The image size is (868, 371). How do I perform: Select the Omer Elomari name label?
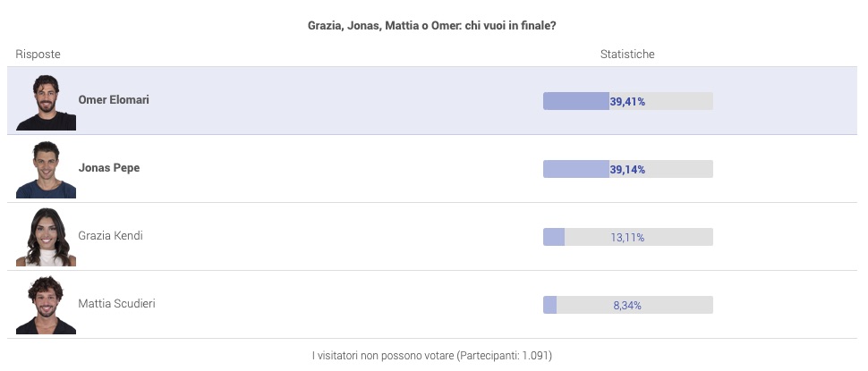click(114, 100)
